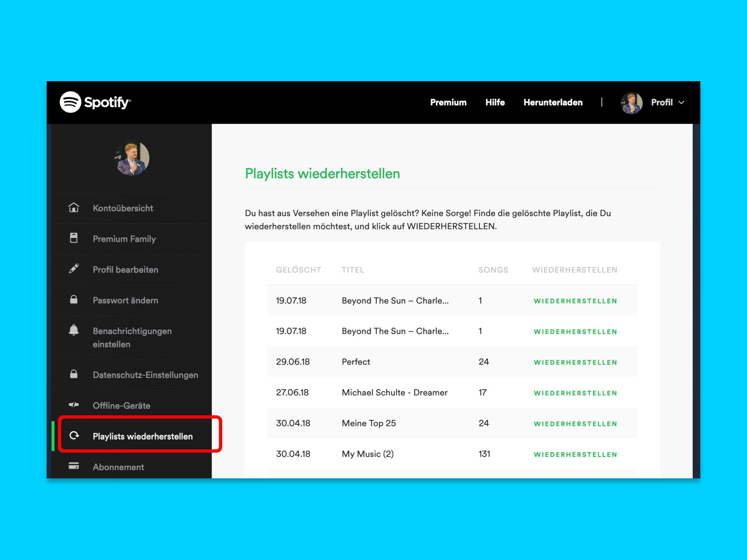This screenshot has height=560, width=747.
Task: Open the Hilfe menu item
Action: tap(495, 102)
